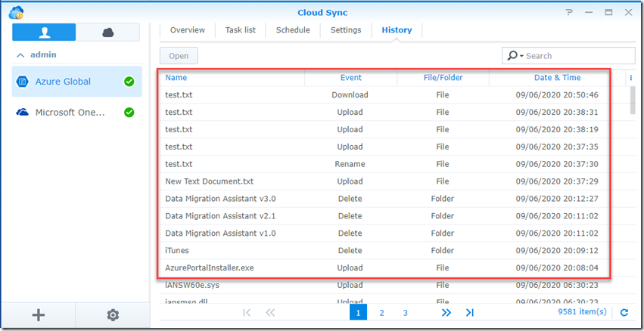Go to page 1

[x=358, y=313]
